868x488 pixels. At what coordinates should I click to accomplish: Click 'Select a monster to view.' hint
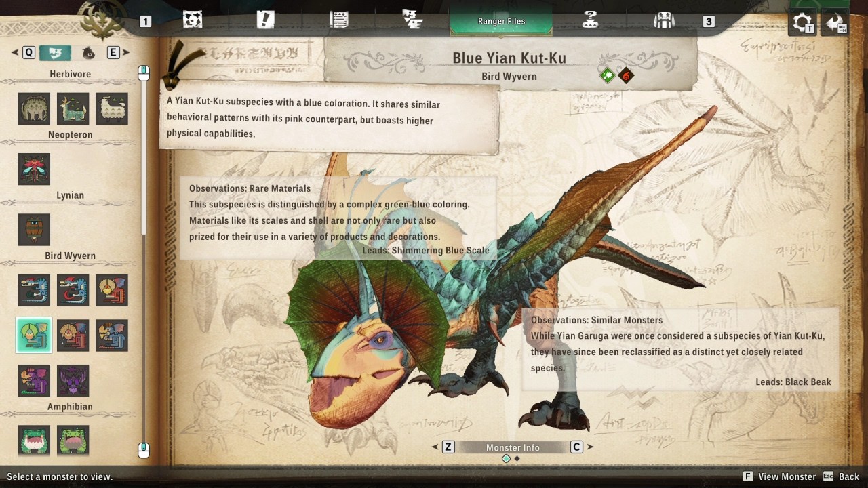[x=60, y=476]
